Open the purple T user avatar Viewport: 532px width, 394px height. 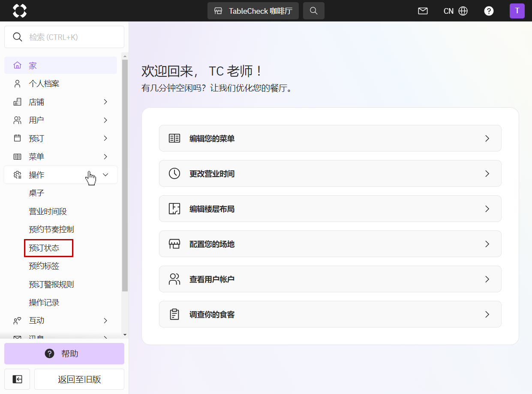pos(517,11)
